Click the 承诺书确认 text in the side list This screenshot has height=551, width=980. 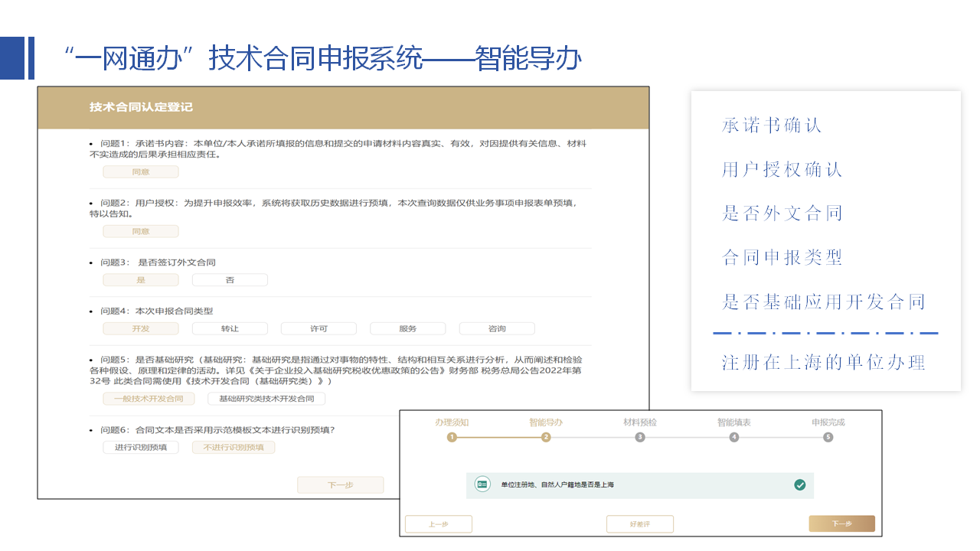(x=772, y=126)
